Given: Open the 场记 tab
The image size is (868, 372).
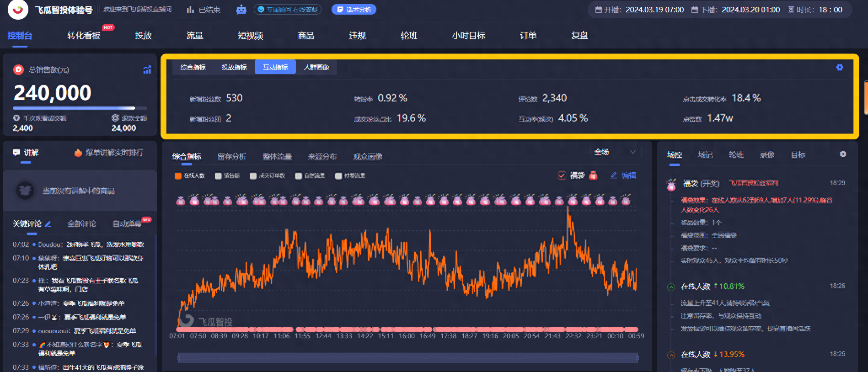Looking at the screenshot, I should (705, 155).
